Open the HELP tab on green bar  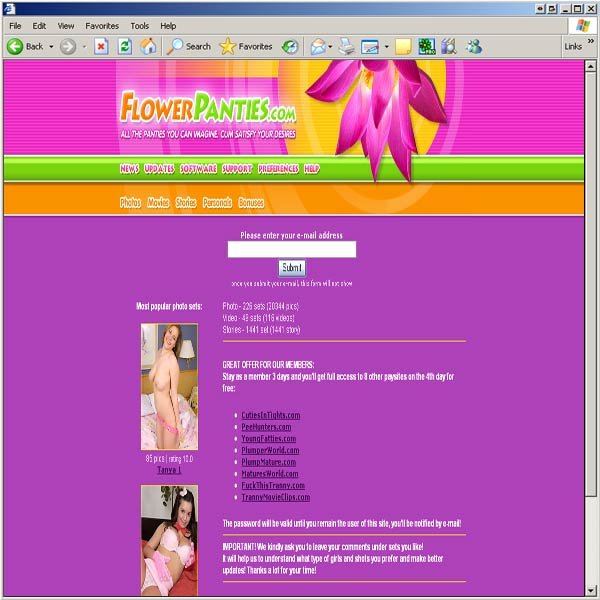[x=311, y=169]
